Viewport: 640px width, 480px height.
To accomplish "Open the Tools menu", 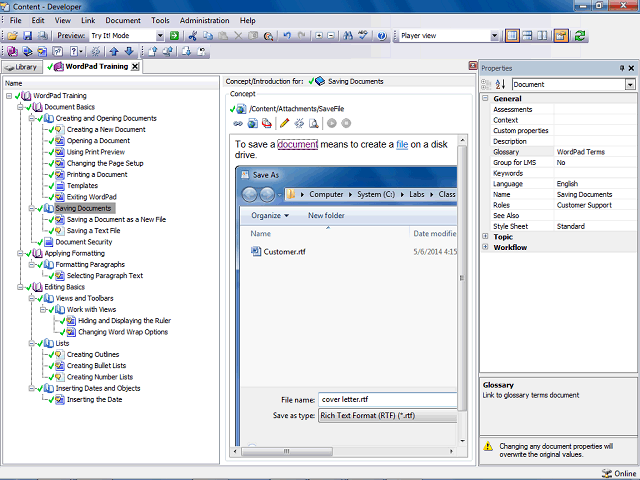I will pos(160,20).
